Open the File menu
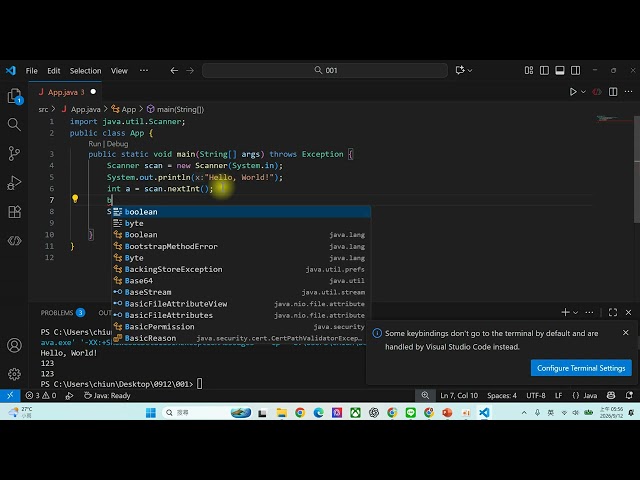640x480 pixels. pos(31,71)
